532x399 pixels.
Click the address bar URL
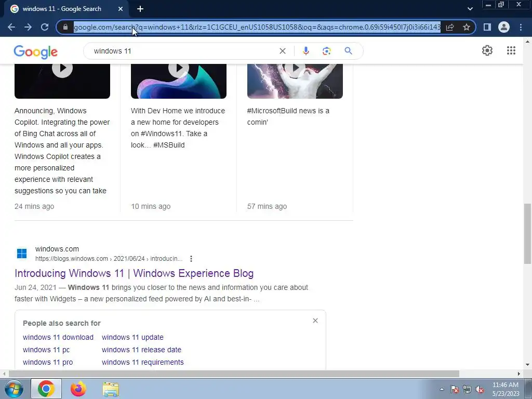tap(257, 27)
